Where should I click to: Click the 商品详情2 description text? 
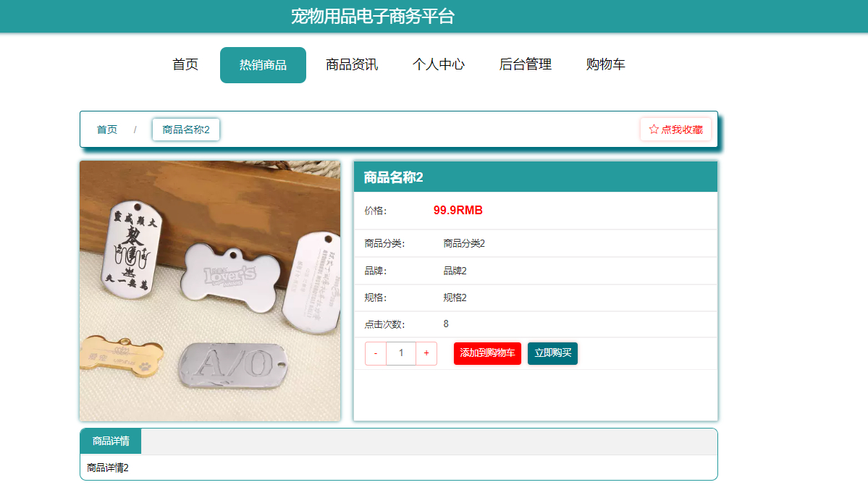tap(107, 468)
